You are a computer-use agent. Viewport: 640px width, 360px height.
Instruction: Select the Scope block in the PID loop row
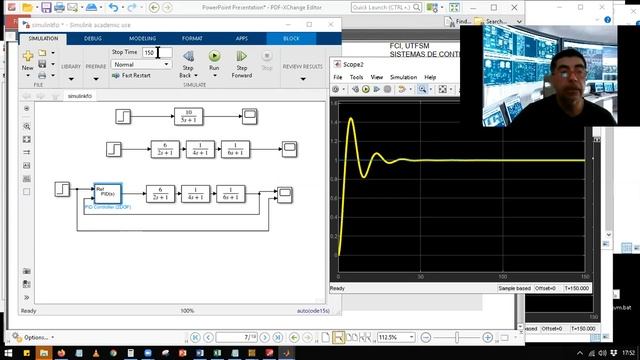tap(284, 195)
